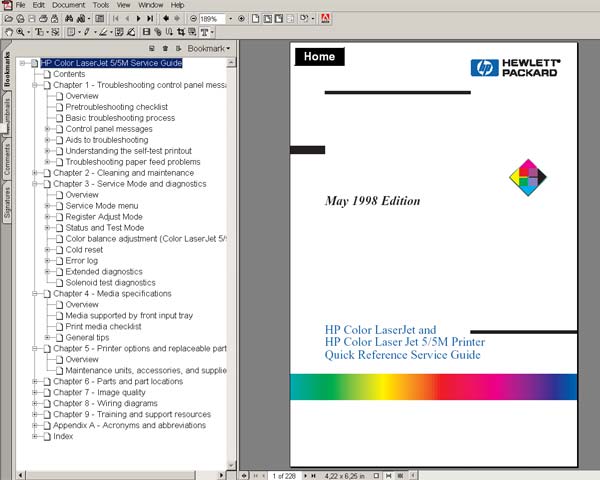This screenshot has height=480, width=600.
Task: Click the Fit Width icon
Action: point(279,19)
